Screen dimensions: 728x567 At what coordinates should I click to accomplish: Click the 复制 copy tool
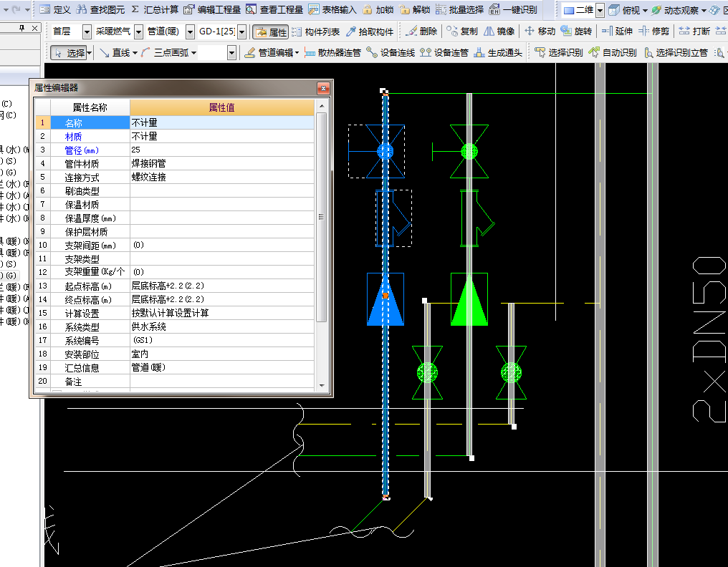click(x=461, y=31)
